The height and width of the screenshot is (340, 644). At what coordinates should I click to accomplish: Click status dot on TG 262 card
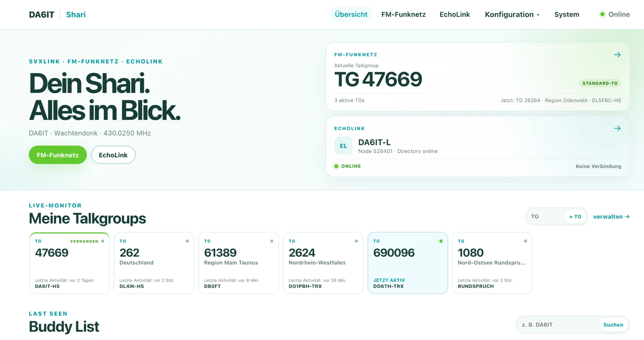pyautogui.click(x=187, y=241)
